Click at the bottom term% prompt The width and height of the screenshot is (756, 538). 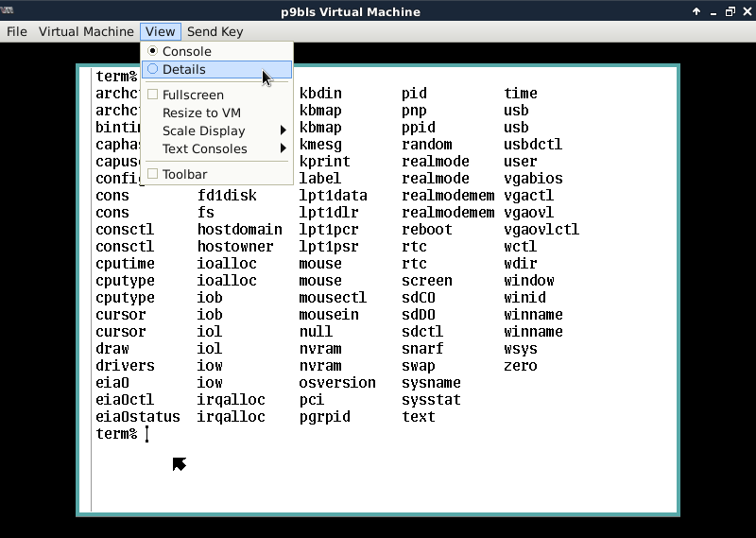pyautogui.click(x=117, y=434)
